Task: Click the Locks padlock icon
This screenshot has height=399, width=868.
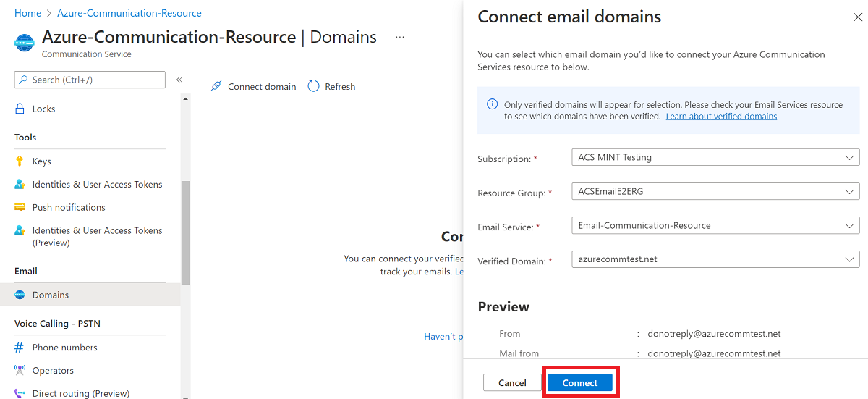Action: [x=20, y=109]
